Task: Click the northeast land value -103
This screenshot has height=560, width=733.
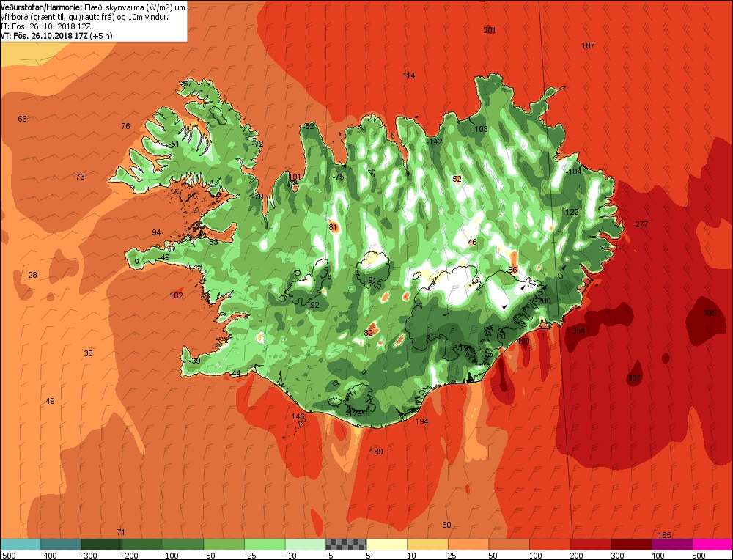Action: click(x=479, y=130)
